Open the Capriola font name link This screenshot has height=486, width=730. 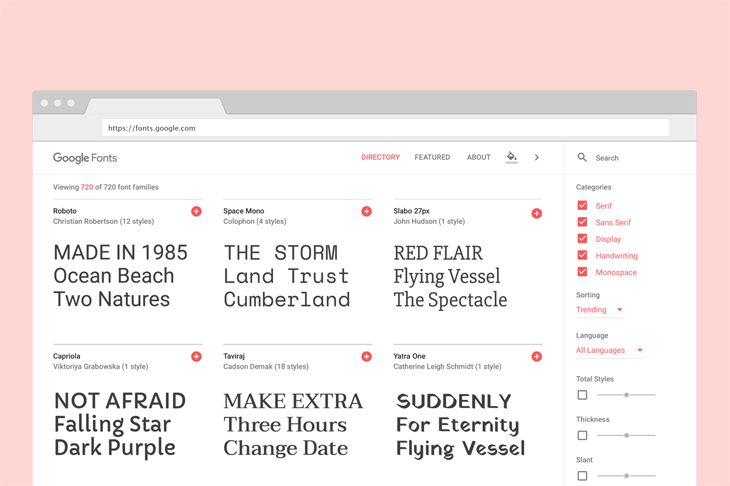(x=67, y=356)
